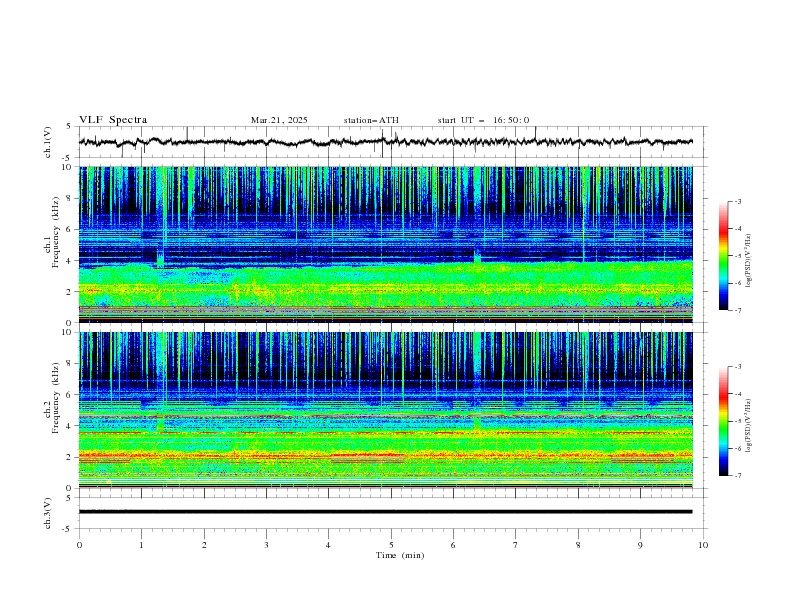Click the 'ch.3(V)' waveform axis label
792x612 pixels.
point(48,513)
